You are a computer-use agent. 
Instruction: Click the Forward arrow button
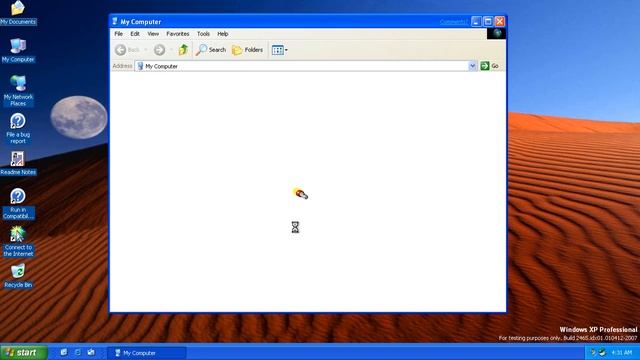tap(160, 50)
